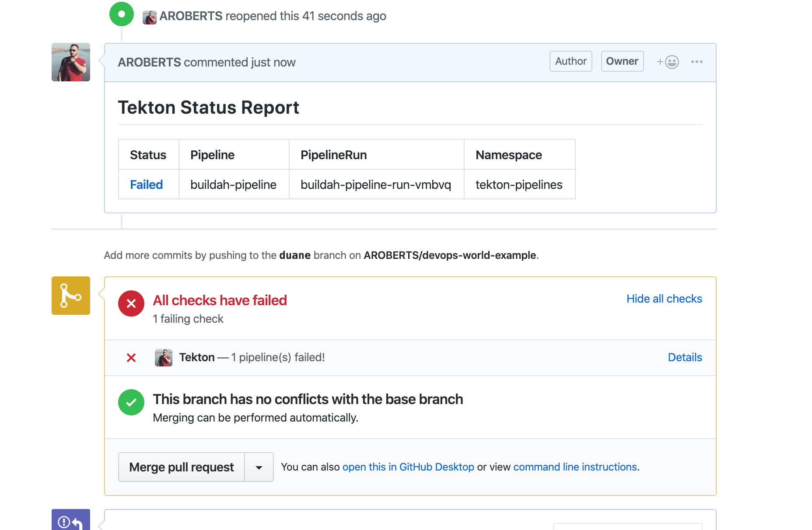Image resolution: width=812 pixels, height=530 pixels.
Task: Click the large AROBERTS profile avatar
Action: tap(71, 62)
